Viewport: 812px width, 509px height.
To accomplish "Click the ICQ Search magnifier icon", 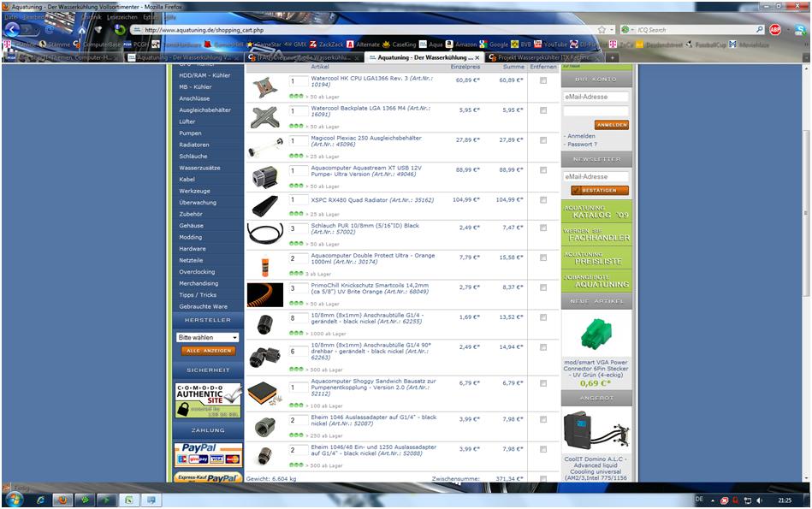I will tap(759, 30).
